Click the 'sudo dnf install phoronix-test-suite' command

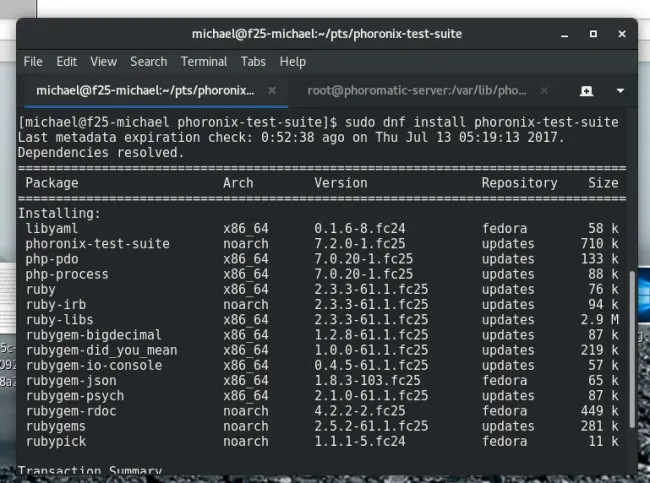[x=481, y=122]
